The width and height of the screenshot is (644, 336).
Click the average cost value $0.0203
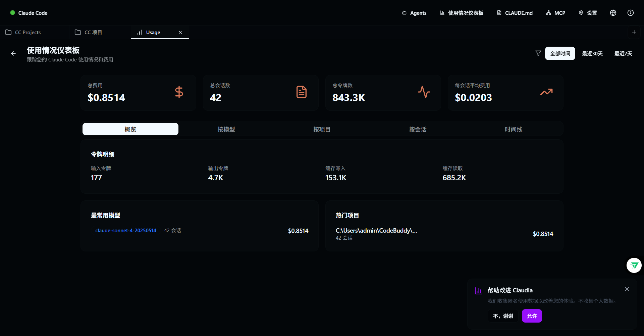[473, 98]
